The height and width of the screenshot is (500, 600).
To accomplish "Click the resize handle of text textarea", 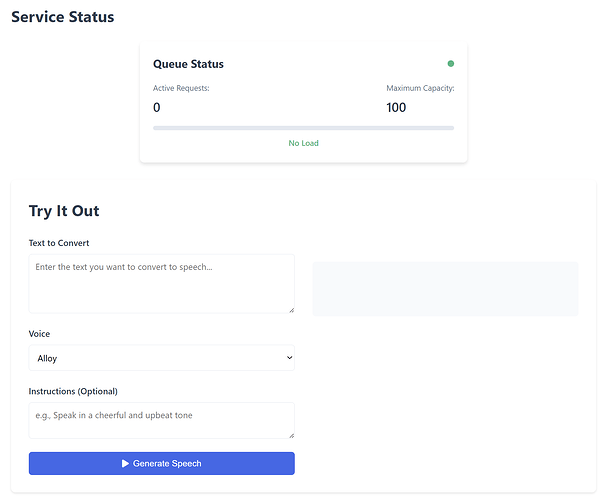I will (x=291, y=309).
